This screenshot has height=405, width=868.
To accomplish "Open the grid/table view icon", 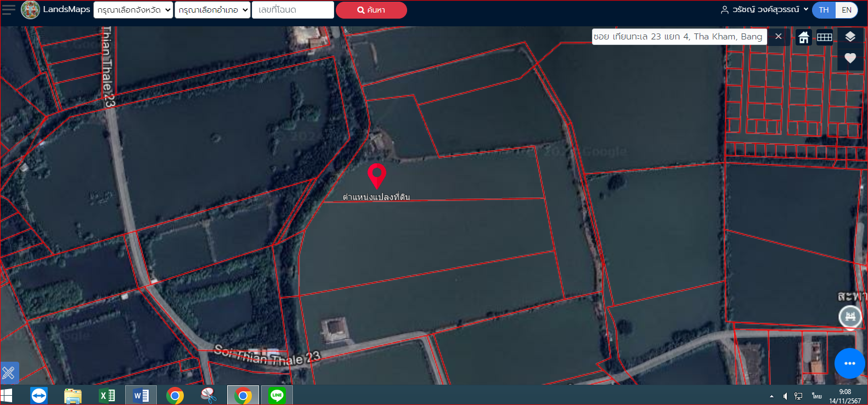I will pos(825,37).
